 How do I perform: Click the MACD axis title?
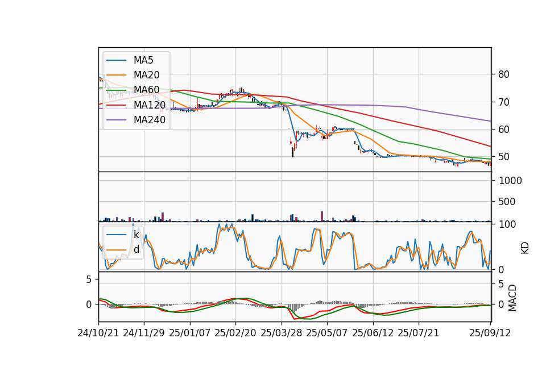point(512,298)
